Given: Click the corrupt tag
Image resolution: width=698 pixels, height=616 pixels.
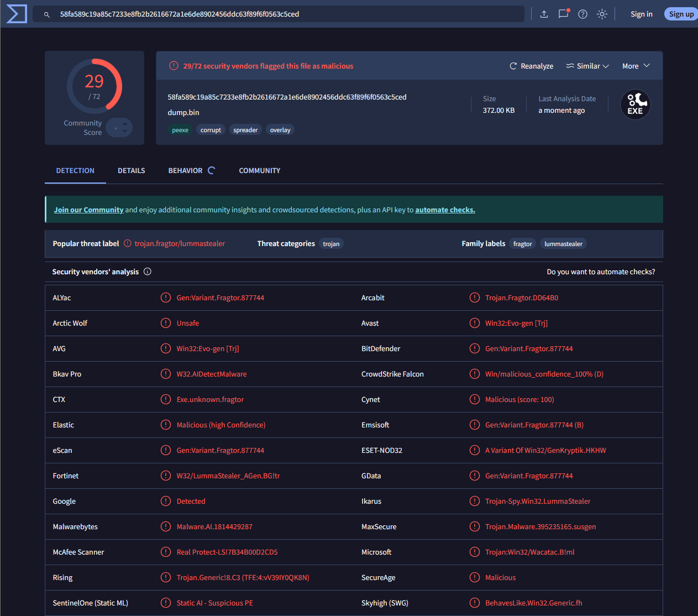Looking at the screenshot, I should click(211, 130).
